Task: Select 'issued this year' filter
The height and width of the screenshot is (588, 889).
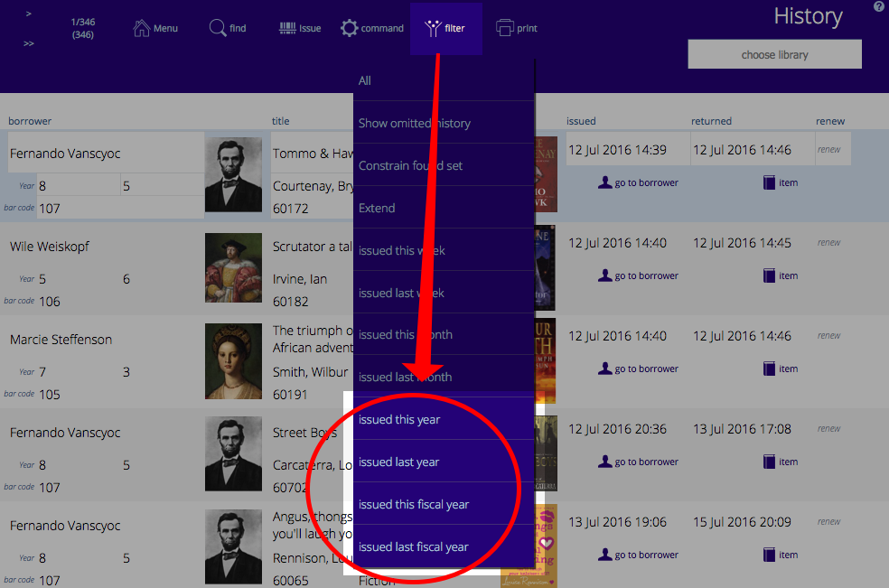Action: (x=398, y=420)
